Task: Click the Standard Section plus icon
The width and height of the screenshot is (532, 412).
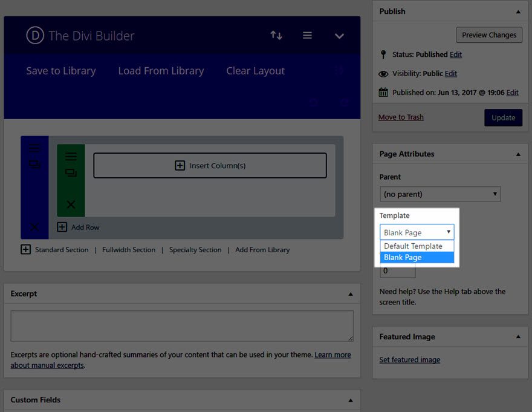Action: coord(25,249)
